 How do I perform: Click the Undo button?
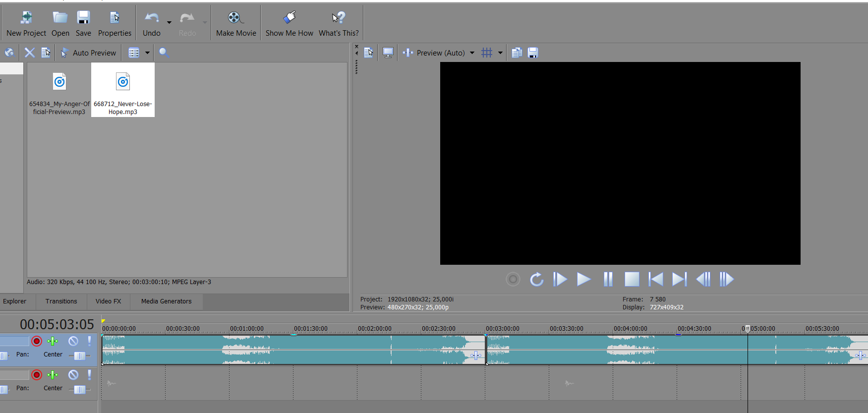click(x=151, y=24)
